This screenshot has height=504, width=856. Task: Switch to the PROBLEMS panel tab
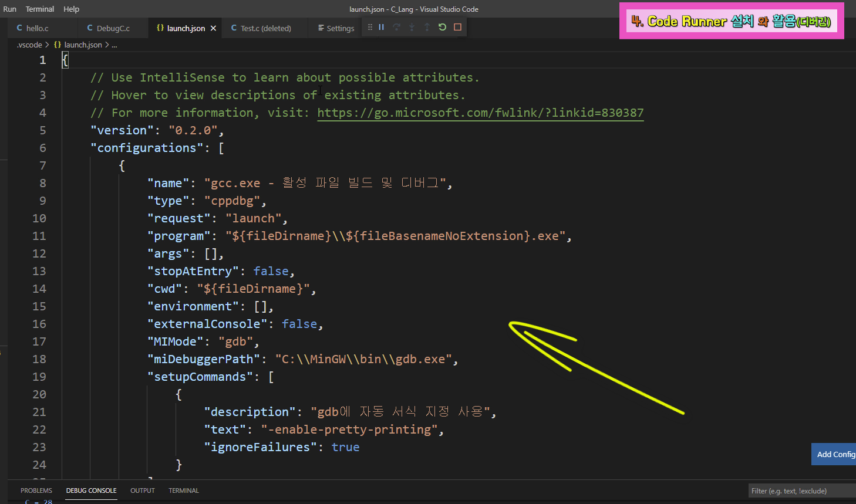point(36,491)
